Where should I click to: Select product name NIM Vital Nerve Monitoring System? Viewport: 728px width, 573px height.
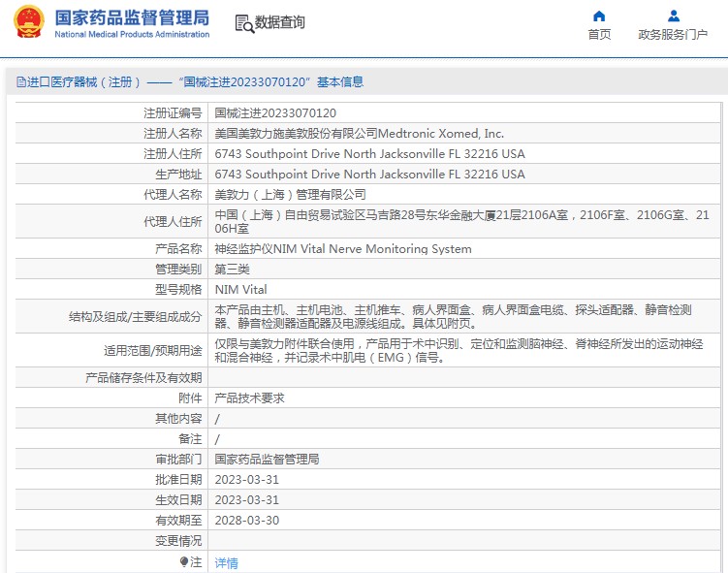[342, 249]
